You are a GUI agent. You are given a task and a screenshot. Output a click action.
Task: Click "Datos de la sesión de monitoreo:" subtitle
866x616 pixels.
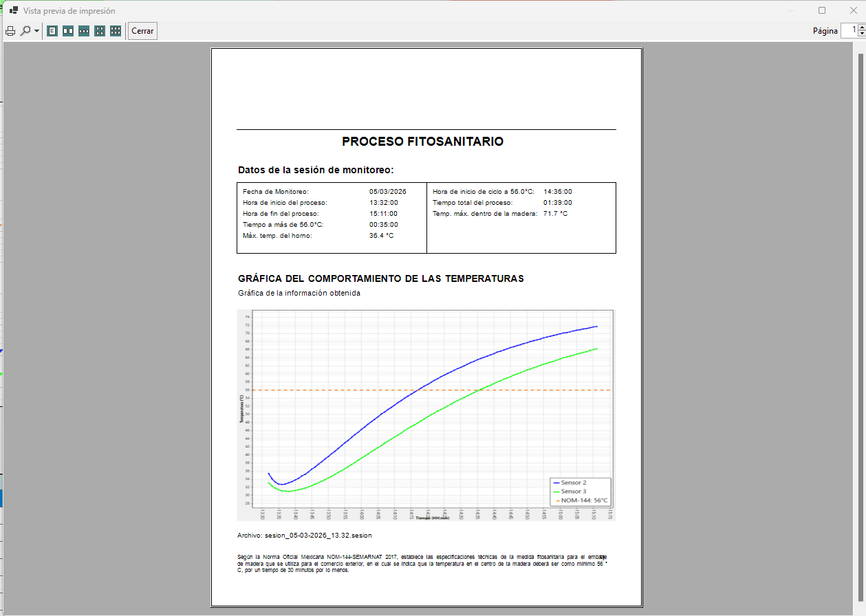[316, 170]
